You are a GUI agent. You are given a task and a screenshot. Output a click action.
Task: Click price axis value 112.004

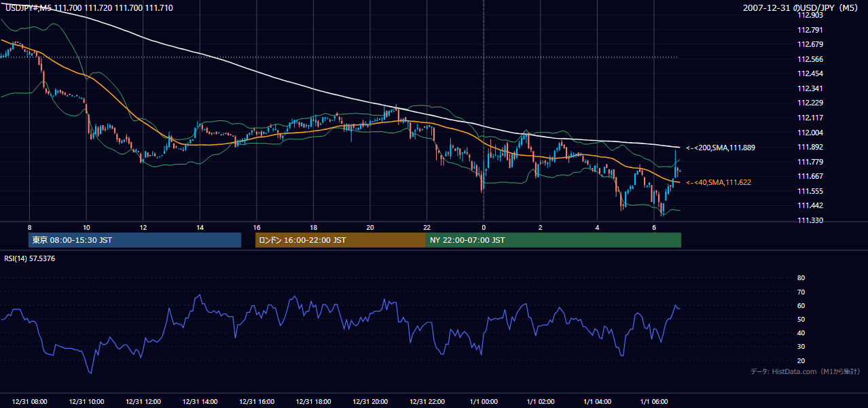[x=810, y=133]
